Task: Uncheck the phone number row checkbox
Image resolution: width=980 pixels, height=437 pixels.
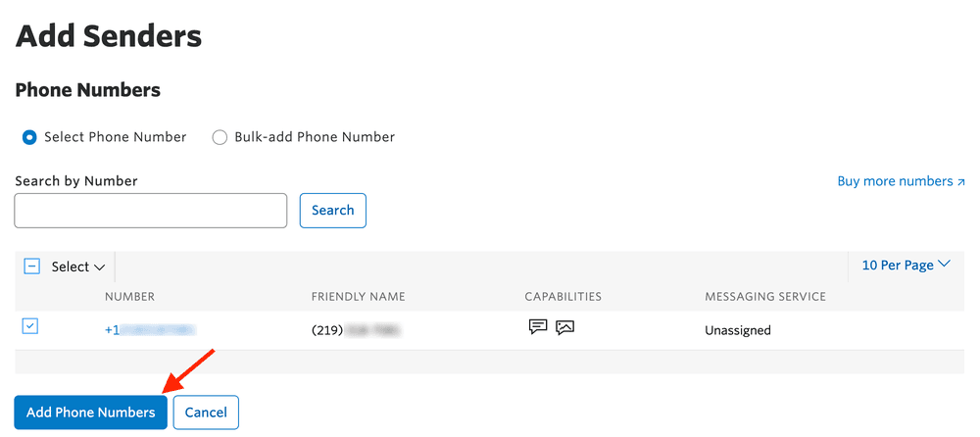Action: coord(30,326)
